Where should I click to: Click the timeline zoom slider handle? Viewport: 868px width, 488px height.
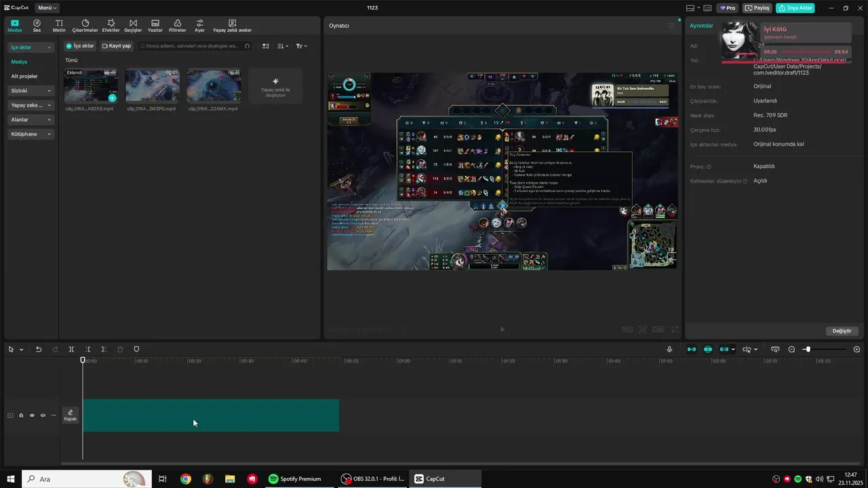point(807,349)
